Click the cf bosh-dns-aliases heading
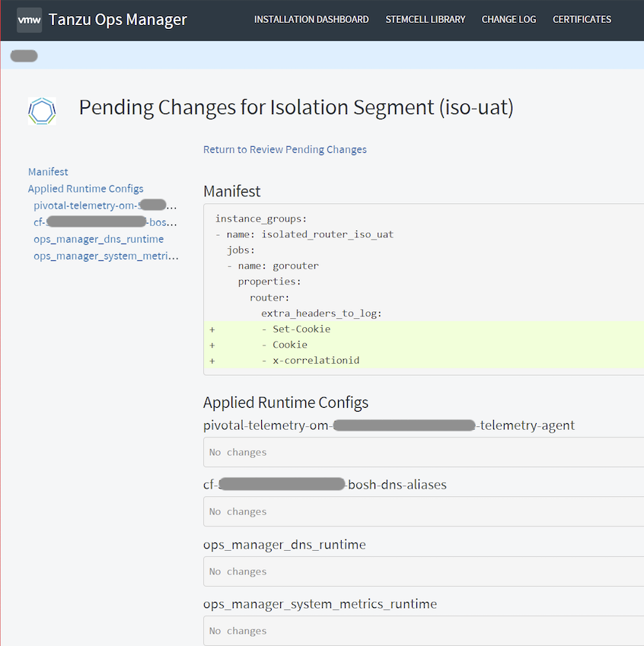The image size is (644, 646). [x=325, y=485]
